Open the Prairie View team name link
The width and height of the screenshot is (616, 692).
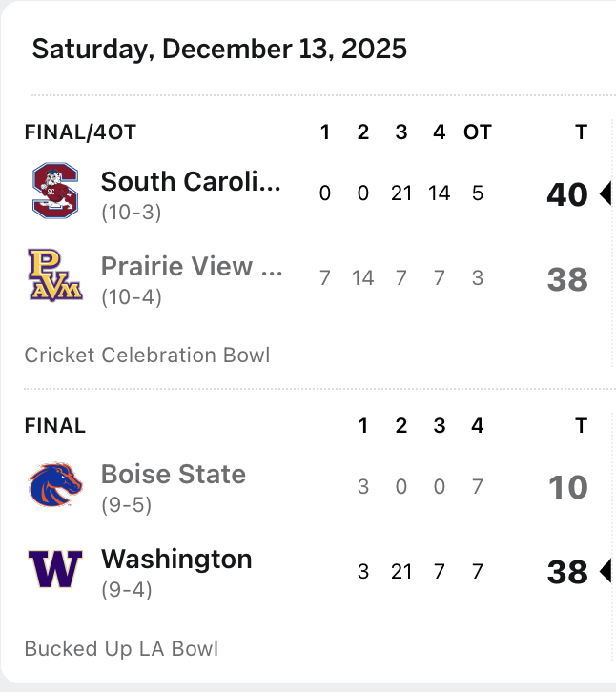coord(191,266)
